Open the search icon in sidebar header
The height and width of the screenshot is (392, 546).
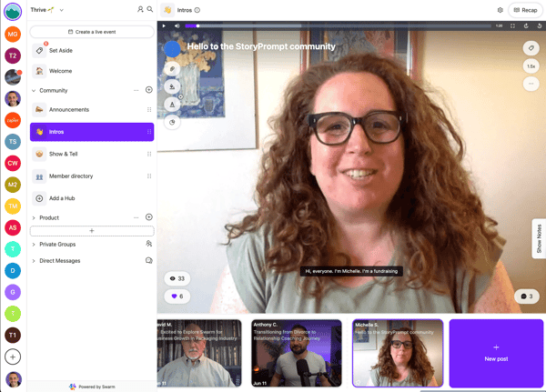coord(150,9)
